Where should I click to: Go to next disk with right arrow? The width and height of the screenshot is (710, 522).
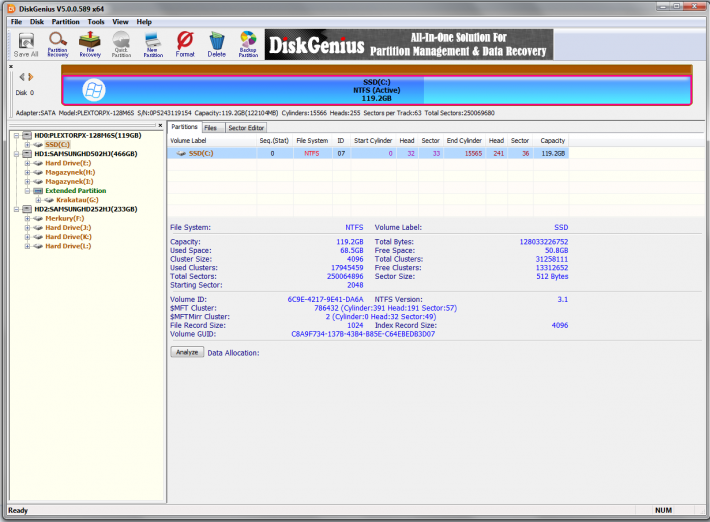[31, 77]
